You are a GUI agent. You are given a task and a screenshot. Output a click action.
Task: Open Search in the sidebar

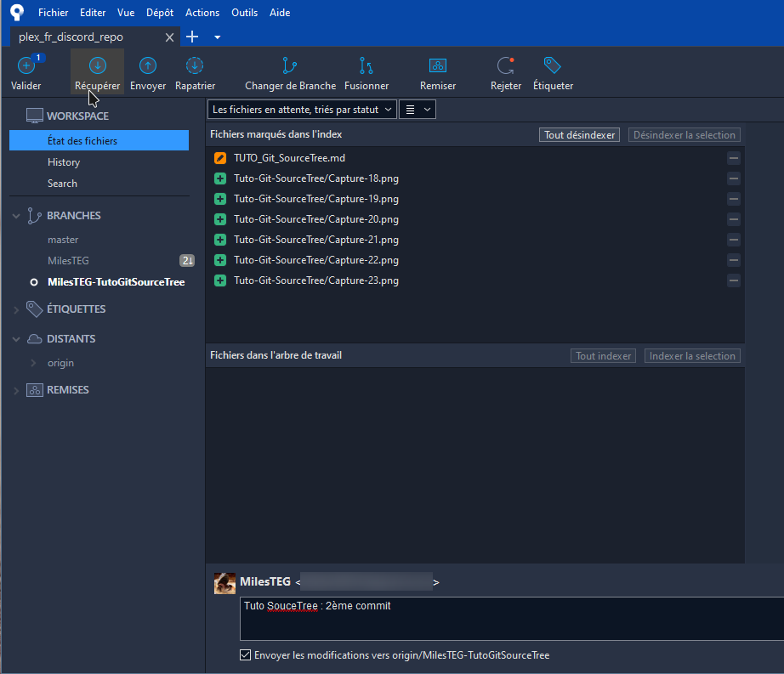click(63, 184)
